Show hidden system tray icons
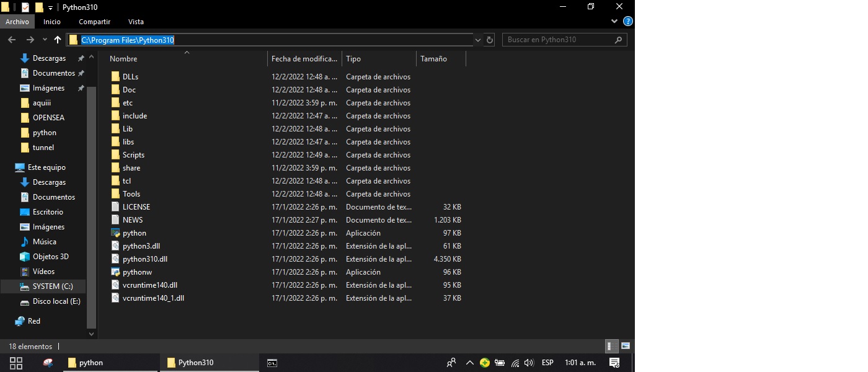Viewport: 868px width, 372px height. (469, 363)
